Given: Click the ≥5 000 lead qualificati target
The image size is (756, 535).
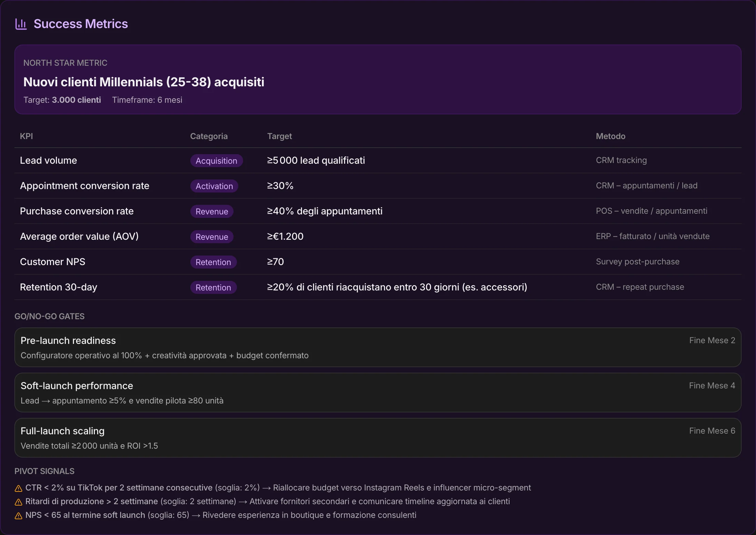Looking at the screenshot, I should pos(316,160).
